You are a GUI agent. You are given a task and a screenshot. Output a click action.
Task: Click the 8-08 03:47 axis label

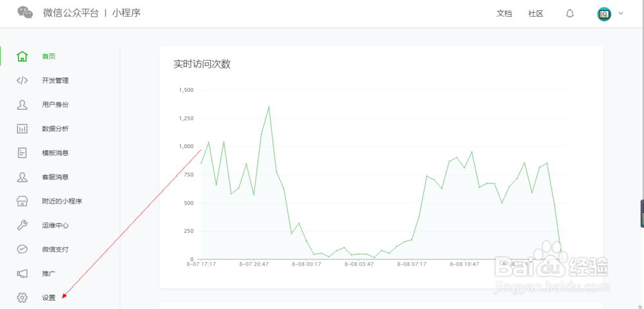(x=359, y=265)
